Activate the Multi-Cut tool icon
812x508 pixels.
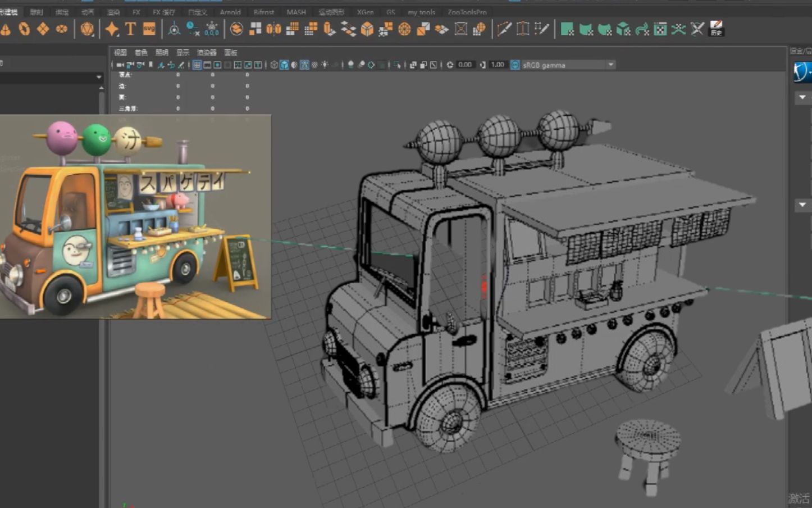click(x=504, y=29)
